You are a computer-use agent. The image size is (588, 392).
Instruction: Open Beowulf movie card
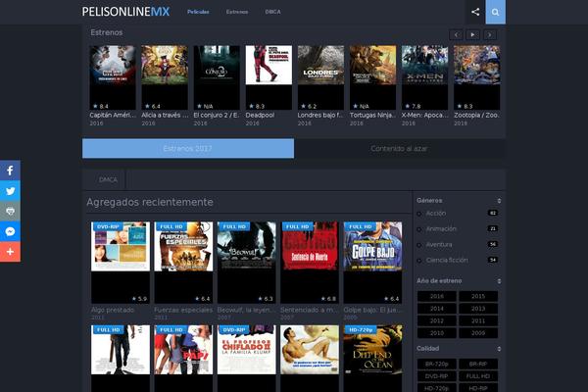[246, 263]
